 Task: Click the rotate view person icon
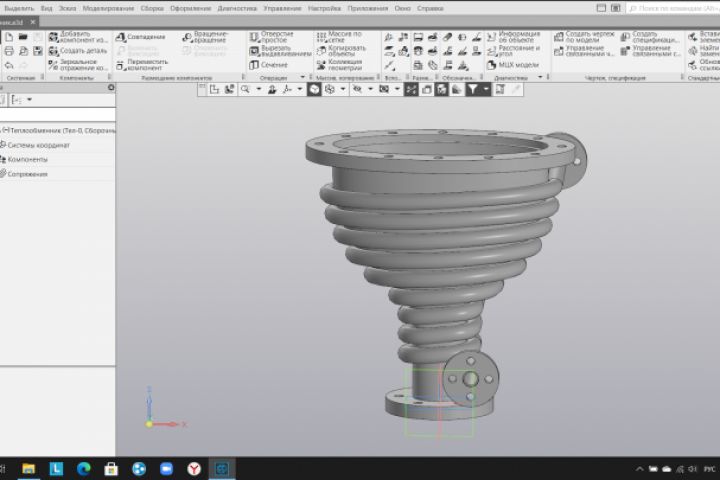coord(272,90)
